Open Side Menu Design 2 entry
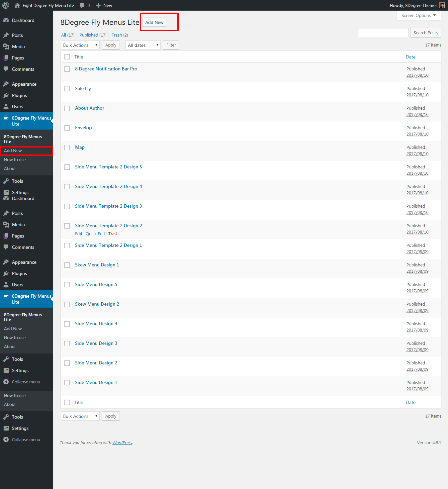This screenshot has height=489, width=448. pyautogui.click(x=96, y=363)
